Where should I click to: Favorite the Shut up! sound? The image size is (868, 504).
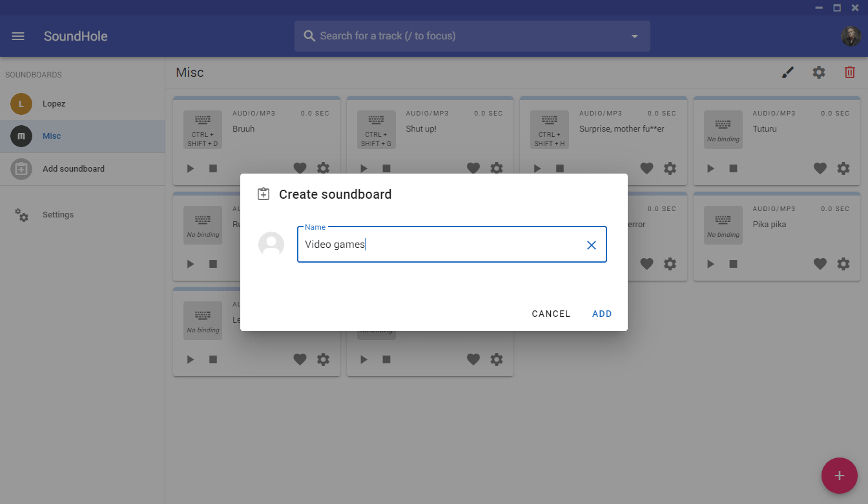coord(473,168)
